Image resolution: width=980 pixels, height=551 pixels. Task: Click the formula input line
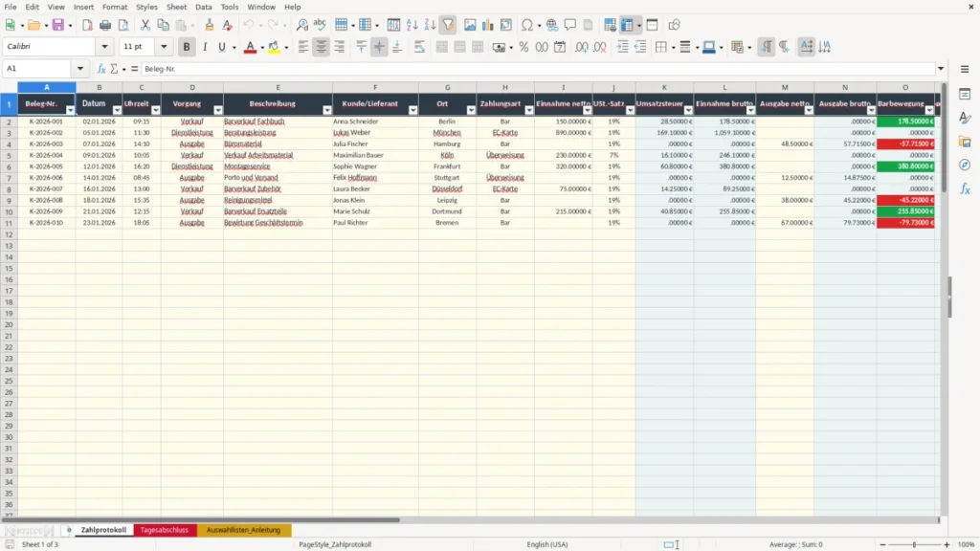pyautogui.click(x=538, y=69)
